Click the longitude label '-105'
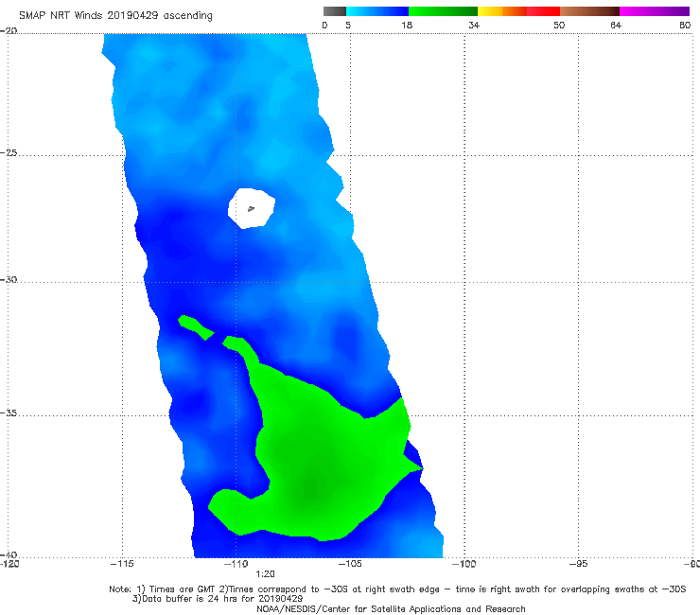700x615 pixels. point(350,564)
